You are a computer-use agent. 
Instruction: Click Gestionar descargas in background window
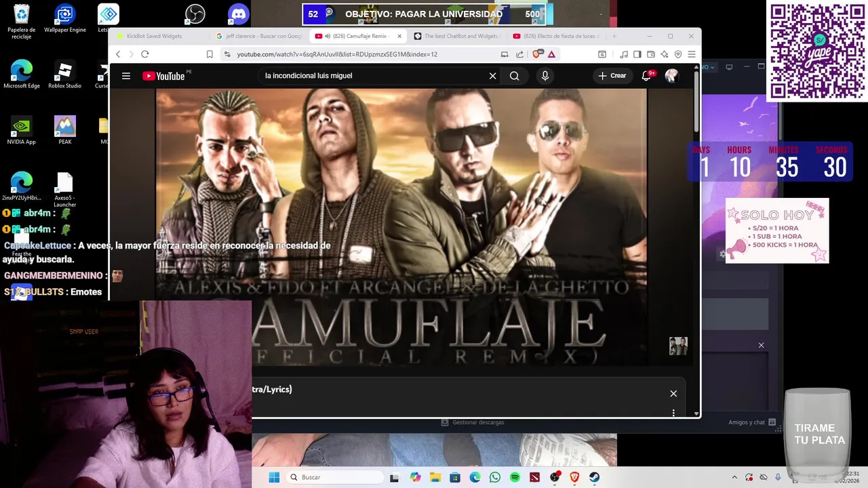click(x=473, y=422)
